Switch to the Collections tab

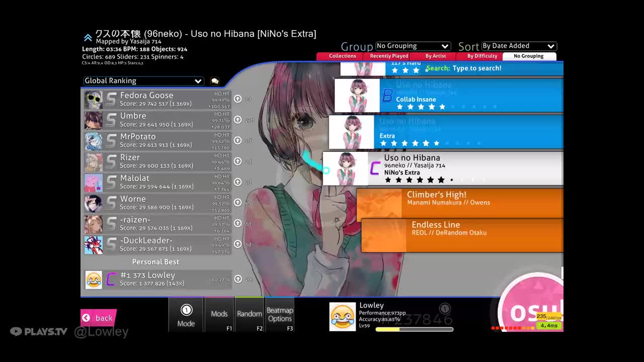pos(342,56)
